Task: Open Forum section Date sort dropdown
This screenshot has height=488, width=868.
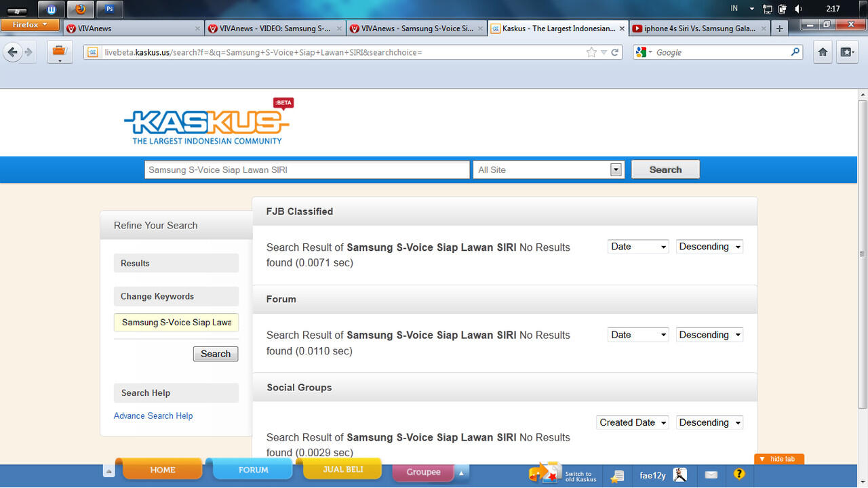Action: click(638, 335)
